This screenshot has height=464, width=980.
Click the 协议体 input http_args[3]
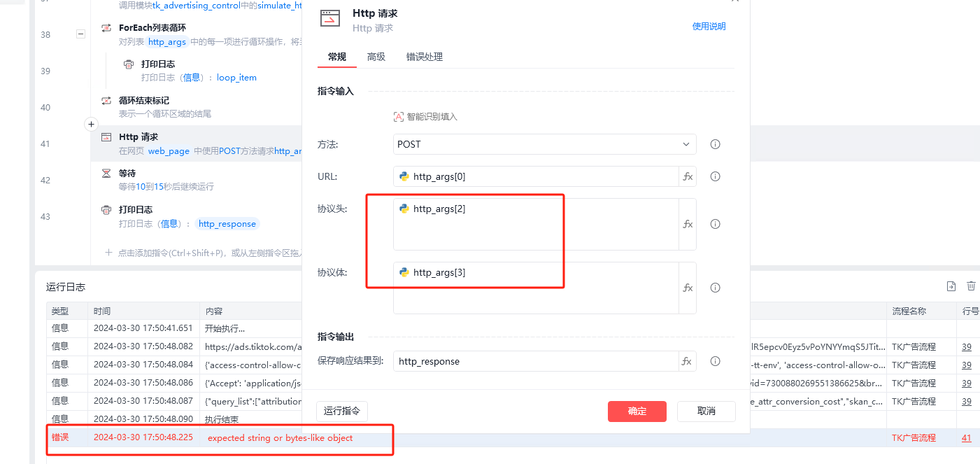pos(536,288)
